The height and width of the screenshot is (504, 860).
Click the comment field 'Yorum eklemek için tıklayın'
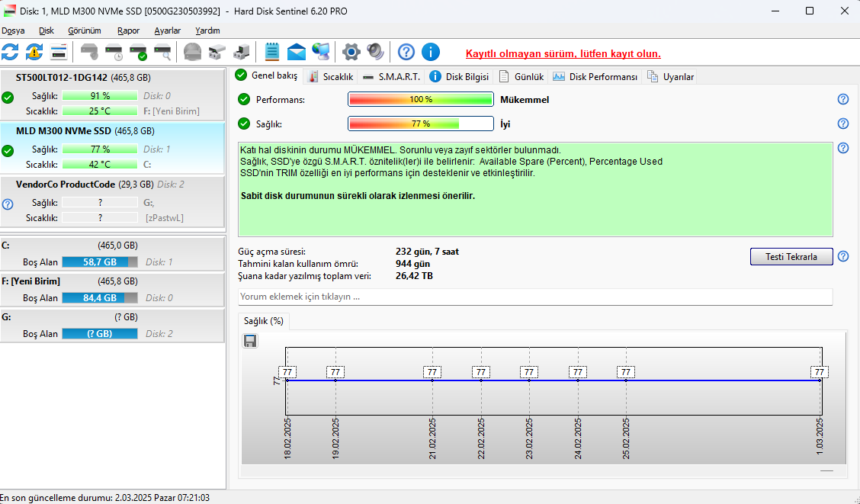tap(535, 297)
